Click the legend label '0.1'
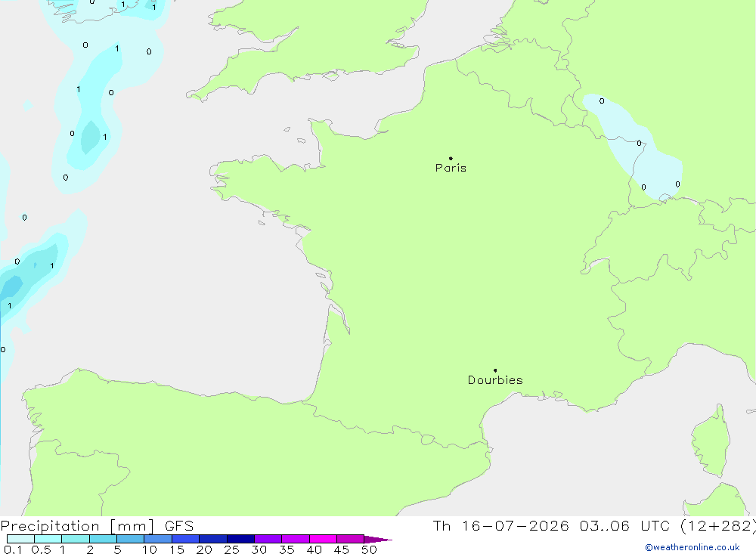The height and width of the screenshot is (554, 756). pyautogui.click(x=13, y=549)
